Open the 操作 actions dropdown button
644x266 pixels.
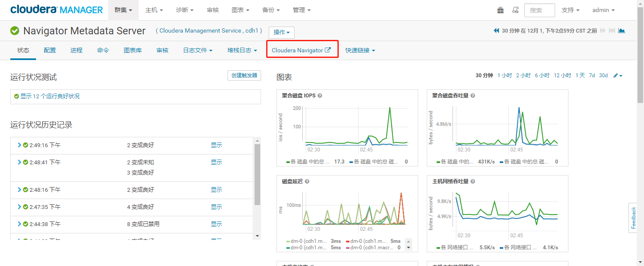pyautogui.click(x=282, y=32)
